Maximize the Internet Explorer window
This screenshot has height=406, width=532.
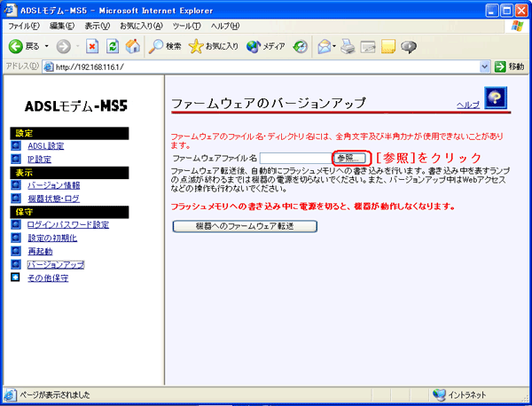tap(506, 11)
